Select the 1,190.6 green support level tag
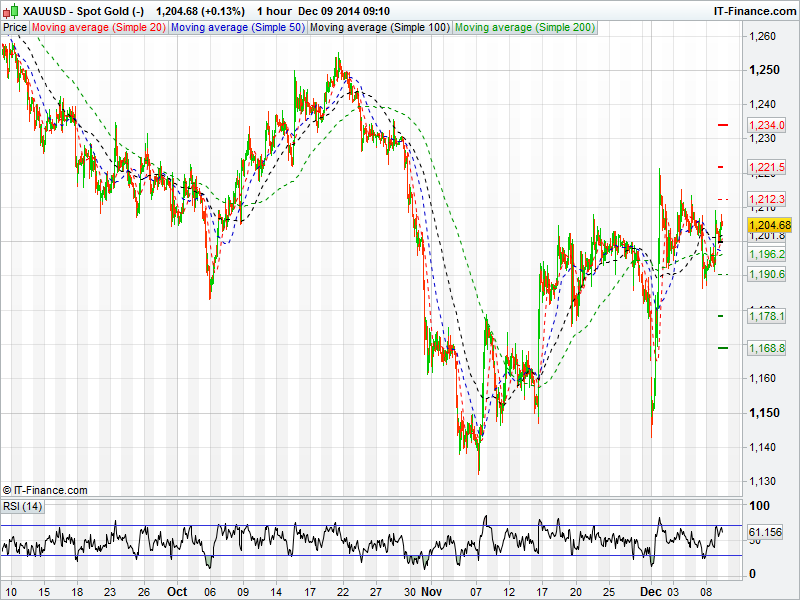The image size is (800, 600). point(766,274)
